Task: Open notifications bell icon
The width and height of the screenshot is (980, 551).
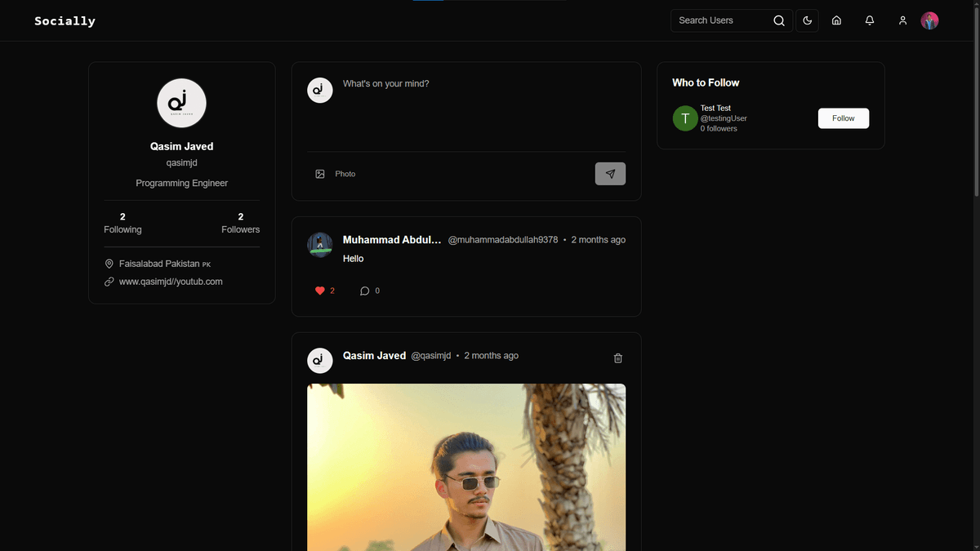Action: [x=870, y=20]
